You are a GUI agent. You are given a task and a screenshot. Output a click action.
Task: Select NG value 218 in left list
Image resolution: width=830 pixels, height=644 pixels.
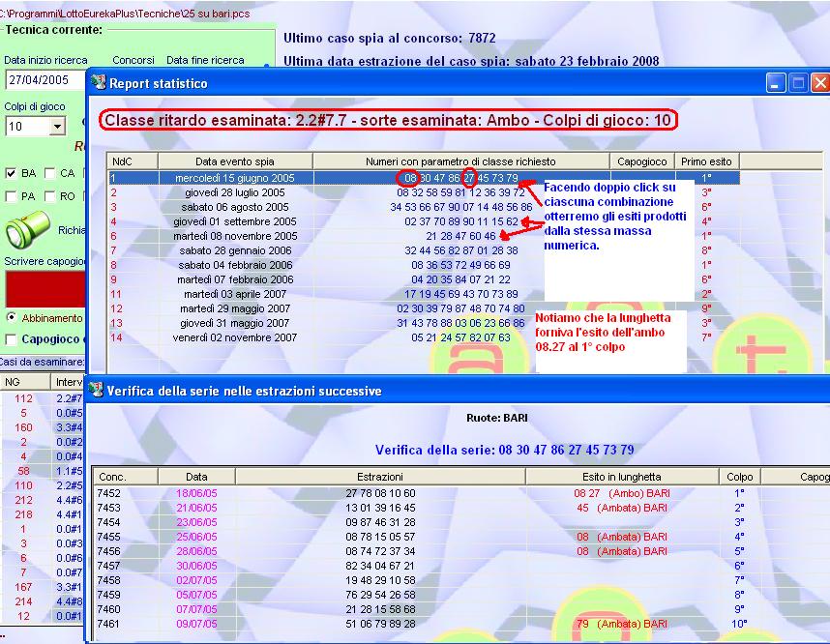(x=24, y=514)
